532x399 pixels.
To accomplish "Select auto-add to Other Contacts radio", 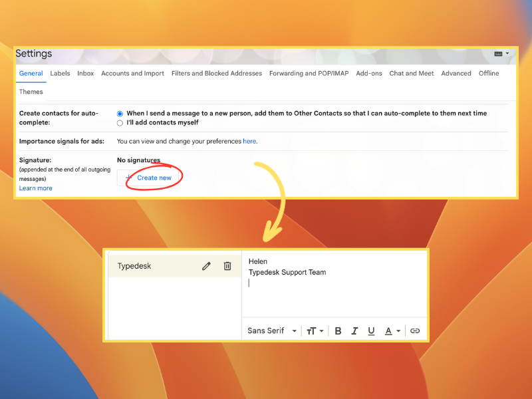I will 120,114.
